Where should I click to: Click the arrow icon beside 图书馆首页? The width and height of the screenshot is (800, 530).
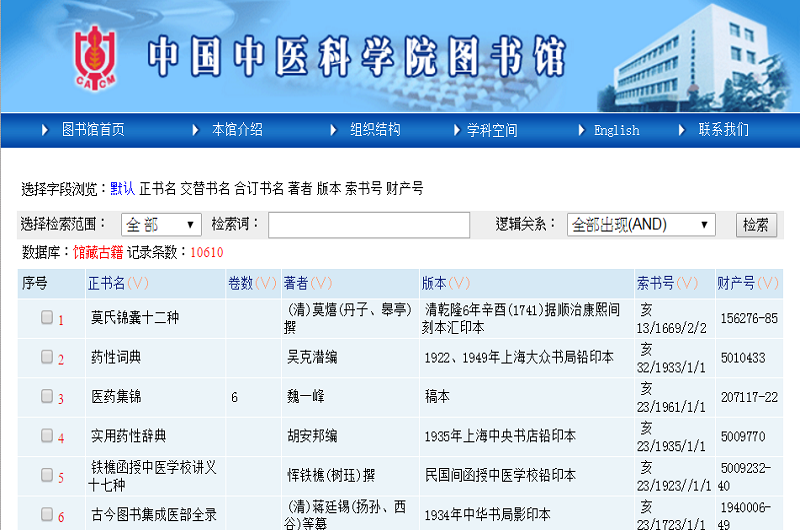point(45,130)
